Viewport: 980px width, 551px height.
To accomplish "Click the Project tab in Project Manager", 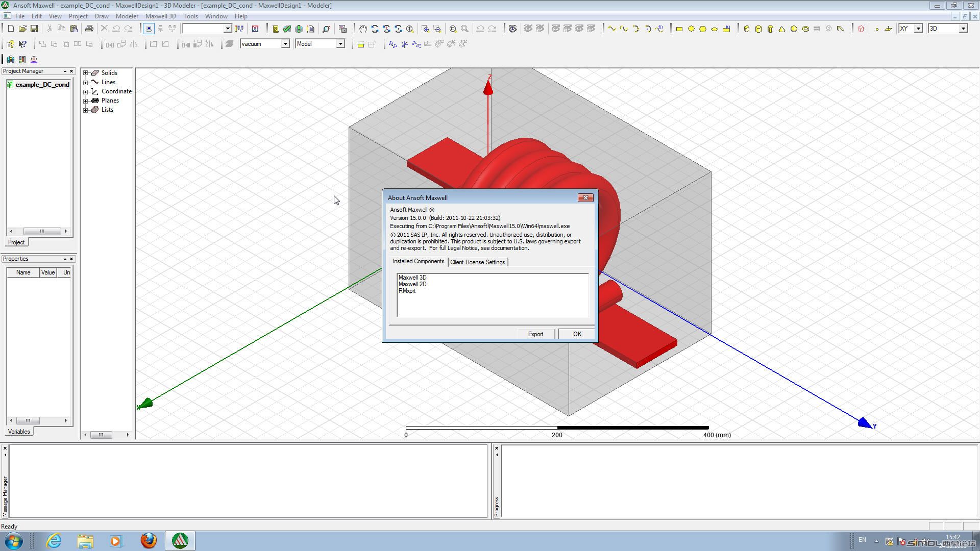I will 16,242.
